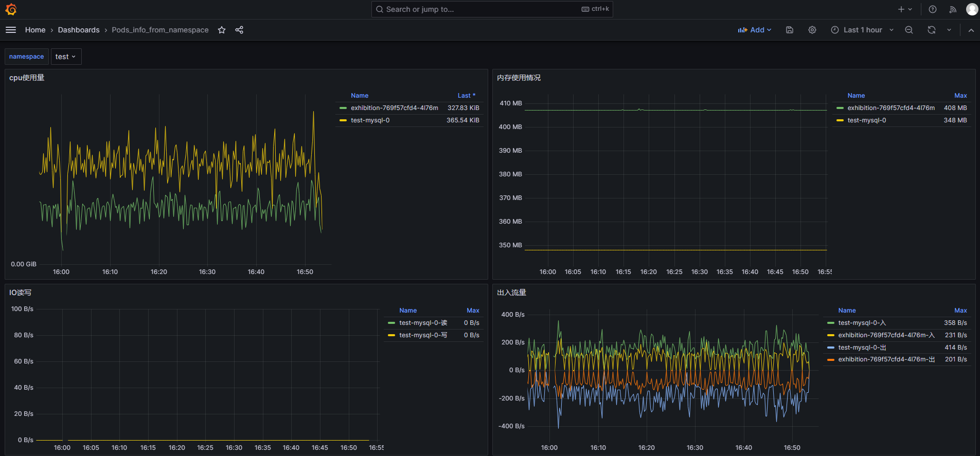Go to Dashboards breadcrumb
Screen dimensions: 980x456
79,30
